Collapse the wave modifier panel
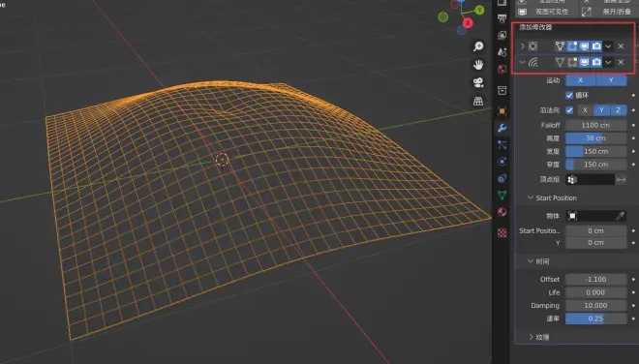The width and height of the screenshot is (639, 364). click(522, 62)
